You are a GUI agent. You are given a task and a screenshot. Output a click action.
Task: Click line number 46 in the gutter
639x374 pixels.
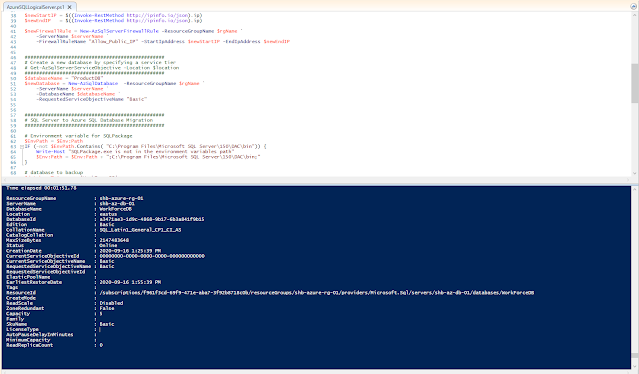13,57
